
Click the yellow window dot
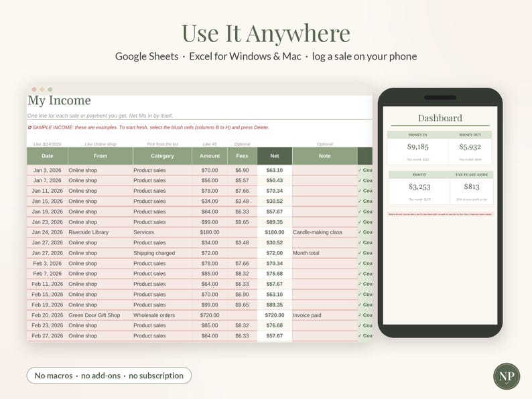click(x=42, y=90)
